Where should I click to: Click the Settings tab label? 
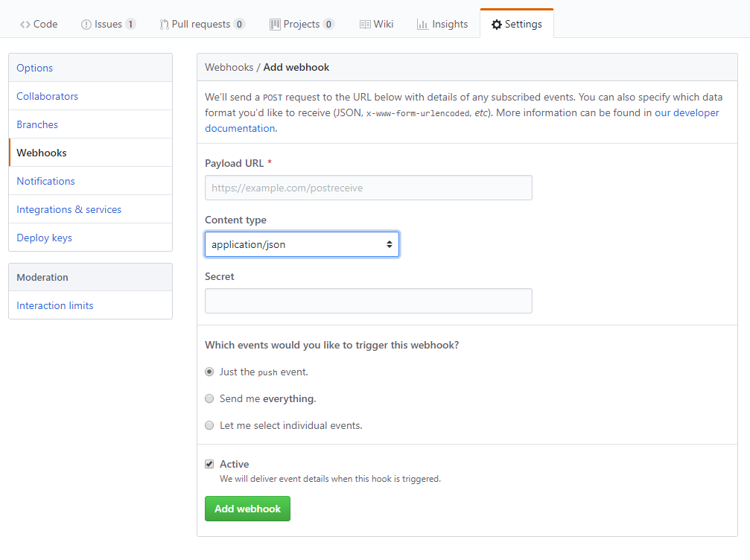pyautogui.click(x=524, y=25)
